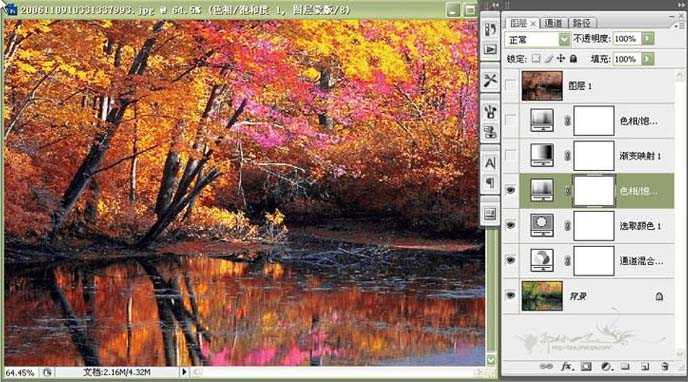Image resolution: width=688 pixels, height=382 pixels.
Task: Show the hidden top 色相/饱 layer
Action: [x=511, y=120]
